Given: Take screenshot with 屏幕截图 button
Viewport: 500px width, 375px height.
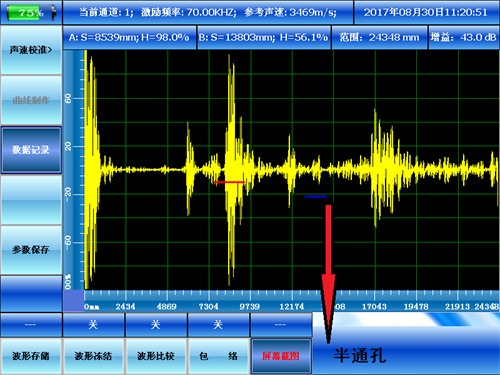Looking at the screenshot, I should click(281, 356).
